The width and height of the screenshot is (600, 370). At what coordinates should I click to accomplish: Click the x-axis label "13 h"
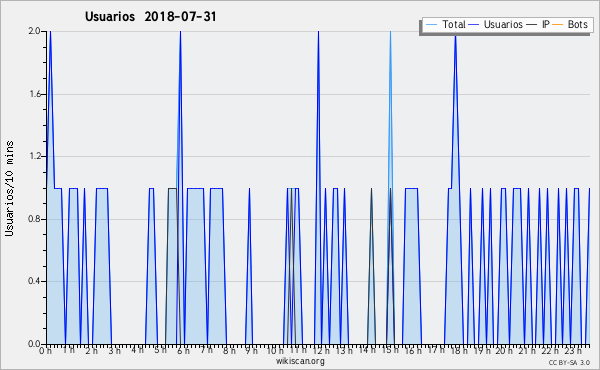344,351
